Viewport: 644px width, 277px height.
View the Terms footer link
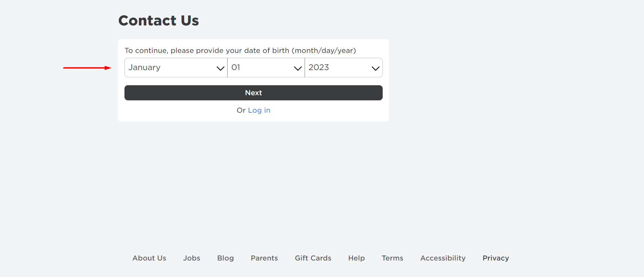[x=393, y=258]
